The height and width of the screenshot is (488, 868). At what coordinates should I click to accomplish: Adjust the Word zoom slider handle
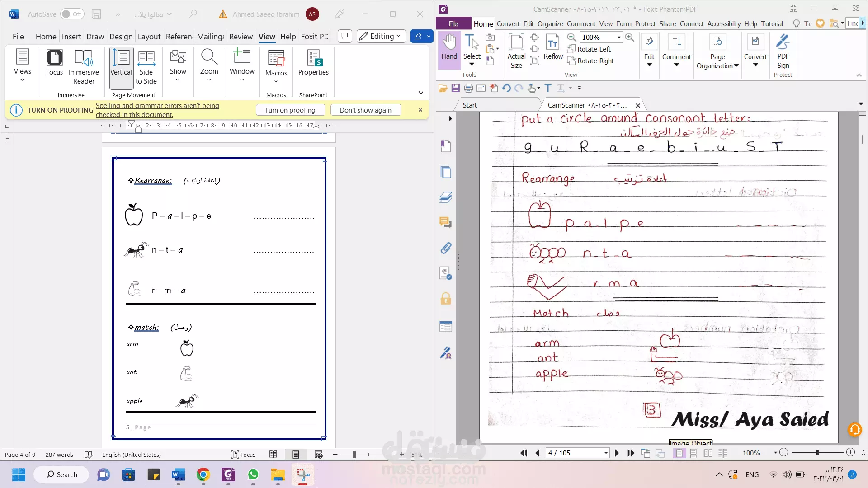pyautogui.click(x=354, y=455)
